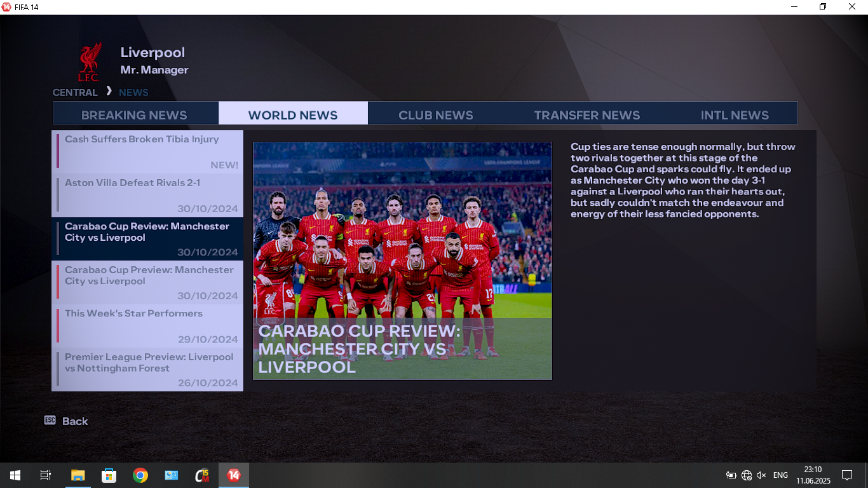
Task: Click the Mr. Manager name text
Action: coord(154,70)
